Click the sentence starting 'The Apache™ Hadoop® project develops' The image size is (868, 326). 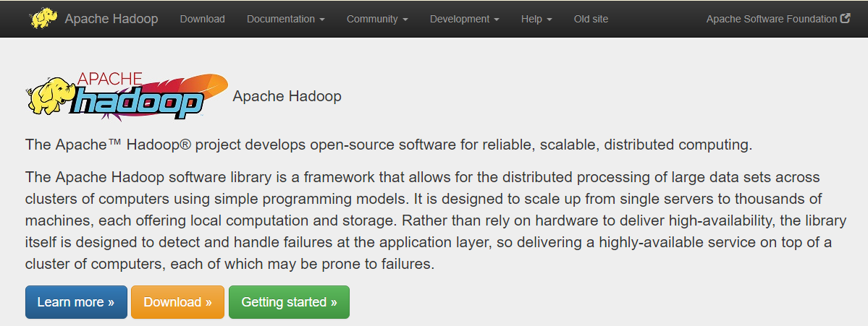(389, 145)
